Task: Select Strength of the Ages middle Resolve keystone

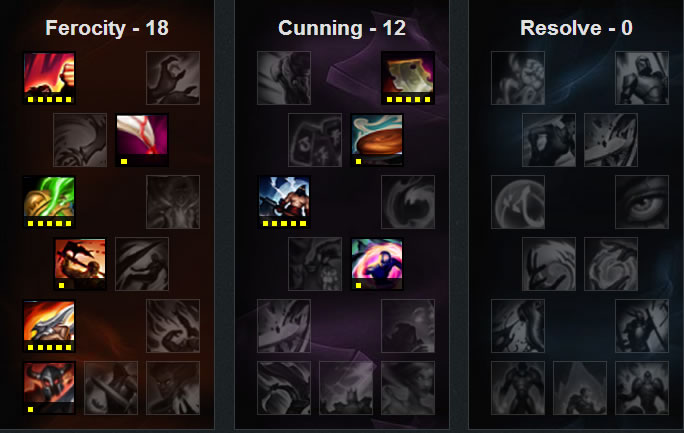Action: [580, 388]
